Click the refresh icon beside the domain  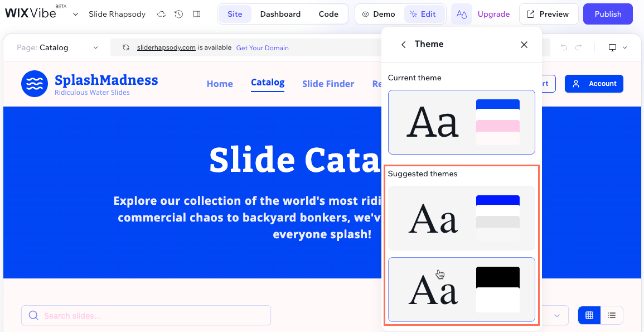(x=126, y=48)
